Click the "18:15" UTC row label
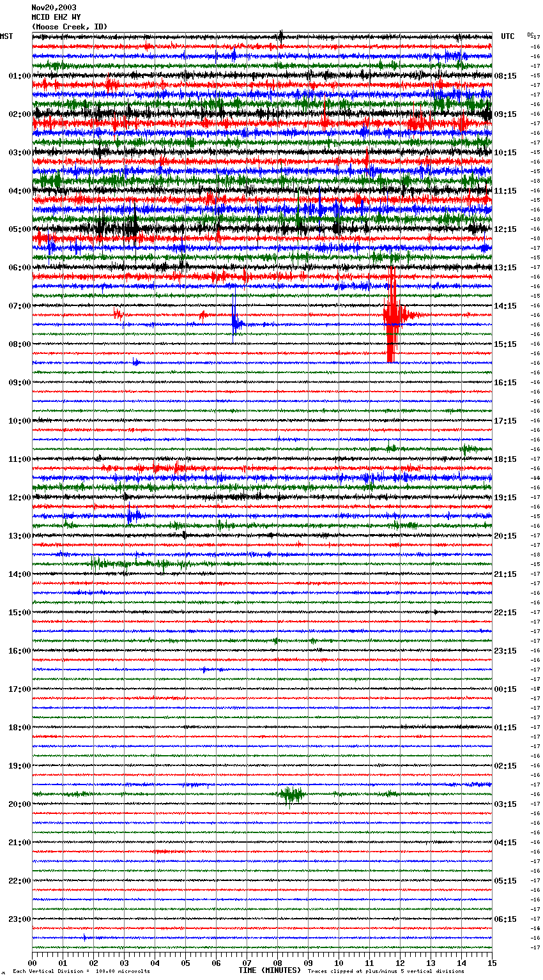543x980 pixels. click(x=505, y=459)
